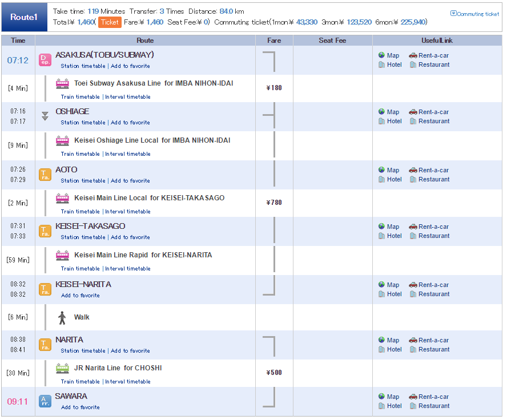
Task: Click the green train icon for JR Narita Line
Action: click(62, 368)
